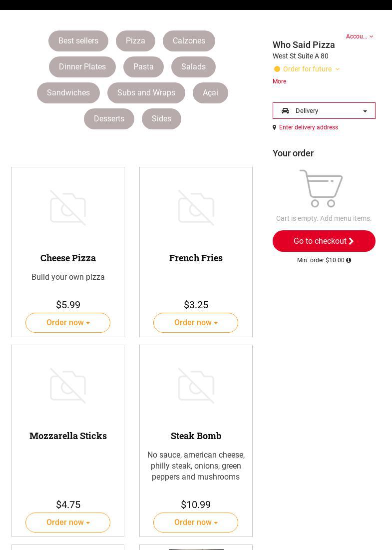The width and height of the screenshot is (392, 550).
Task: Click the empty shopping cart icon
Action: coord(321,188)
